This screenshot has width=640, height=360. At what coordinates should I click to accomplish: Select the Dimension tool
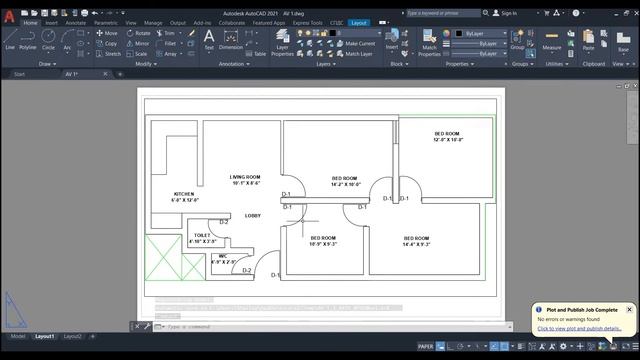point(231,40)
